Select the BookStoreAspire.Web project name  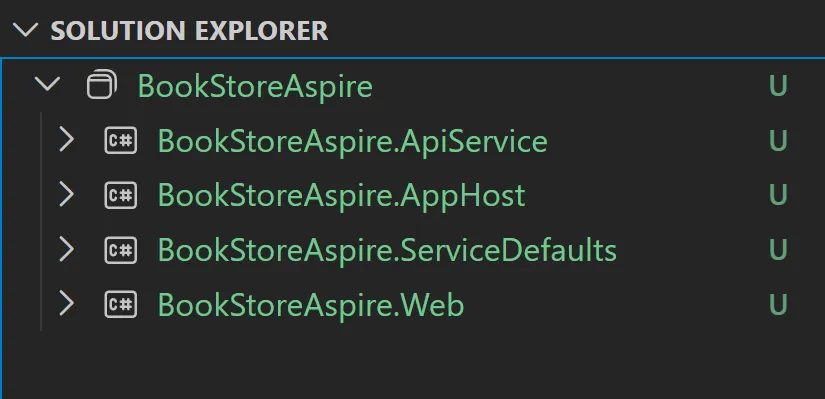click(311, 305)
